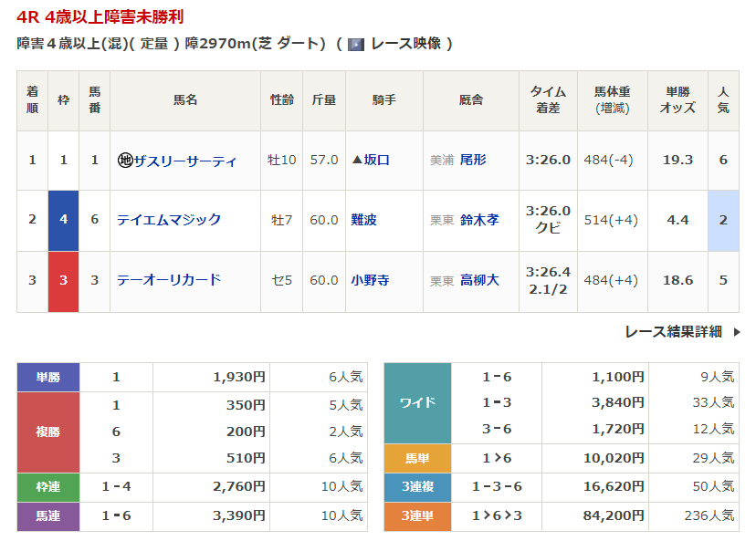Click the 単勝 payout label

pos(48,377)
